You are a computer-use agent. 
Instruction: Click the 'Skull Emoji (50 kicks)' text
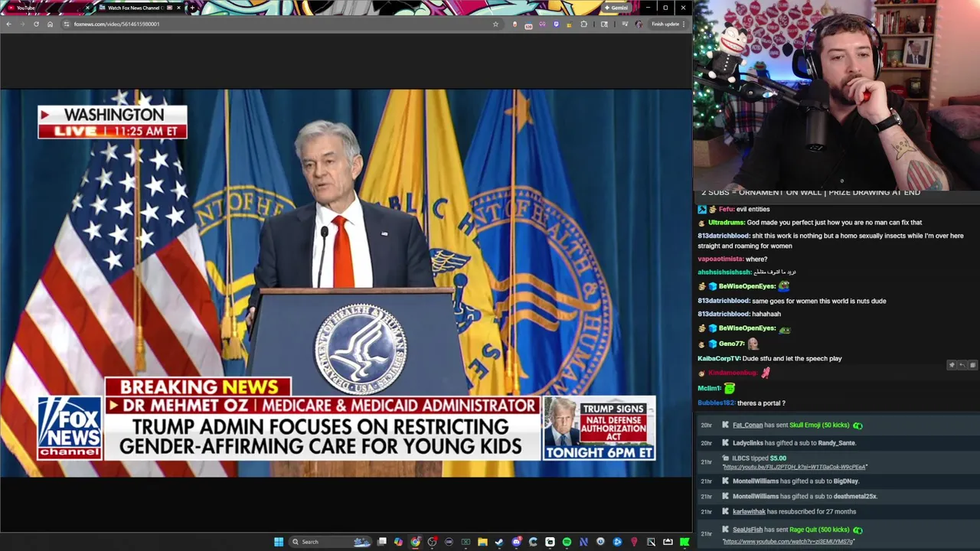click(x=819, y=425)
